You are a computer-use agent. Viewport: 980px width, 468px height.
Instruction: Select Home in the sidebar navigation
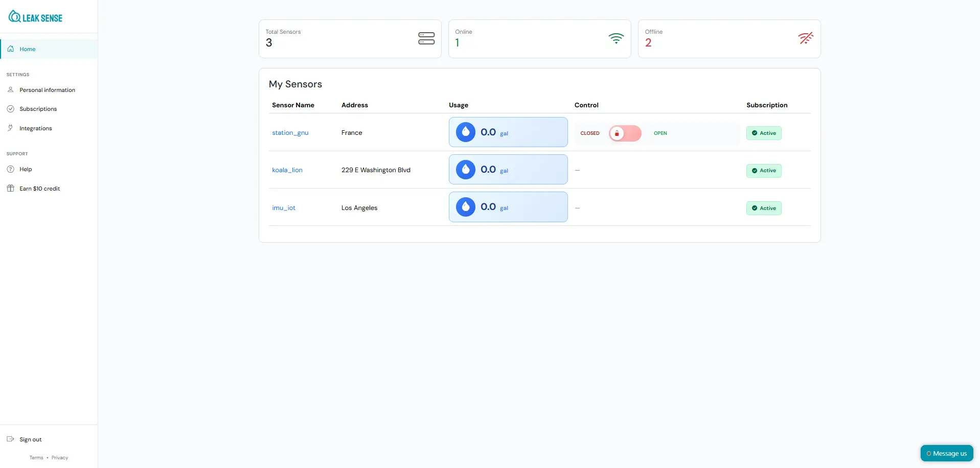pyautogui.click(x=28, y=49)
